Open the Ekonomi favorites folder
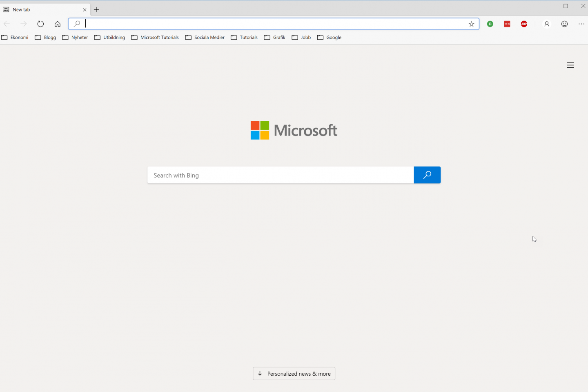 click(x=15, y=38)
